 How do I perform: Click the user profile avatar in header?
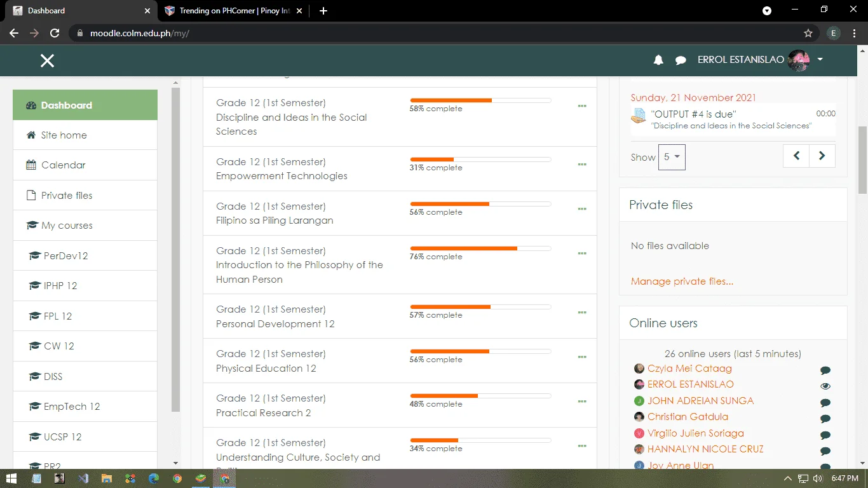(799, 60)
